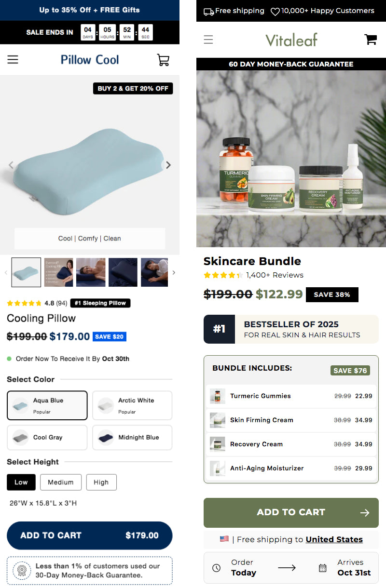Show previous pillow image with left arrow
This screenshot has height=588, width=386.
pos(11,165)
